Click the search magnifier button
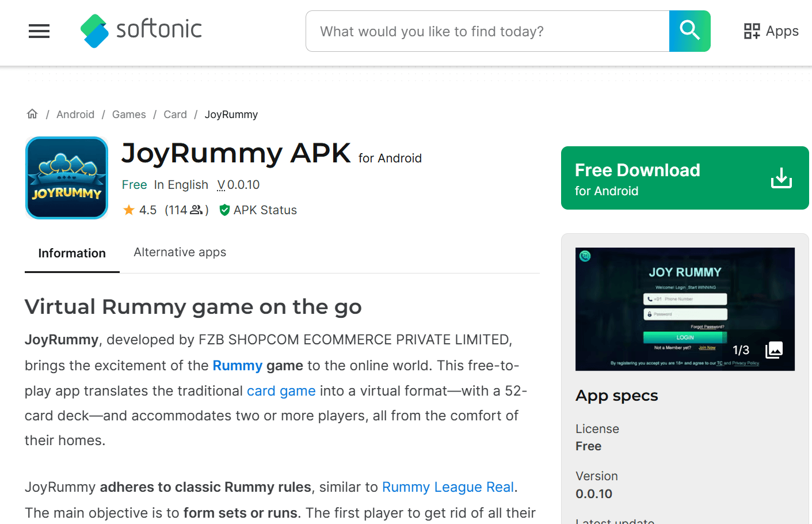The width and height of the screenshot is (812, 524). pos(689,31)
